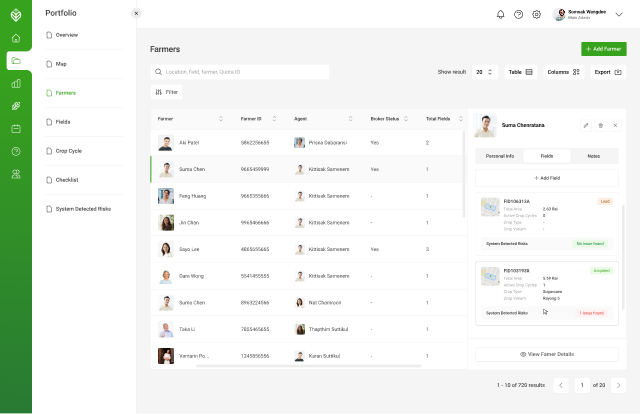Click the table horizontal scrollbar
The height and width of the screenshot is (414, 640).
pyautogui.click(x=309, y=366)
